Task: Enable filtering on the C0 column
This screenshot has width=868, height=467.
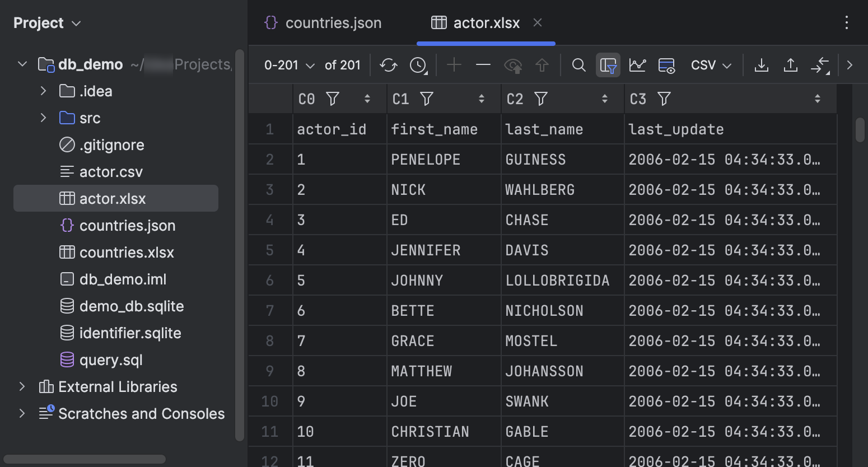Action: 333,99
